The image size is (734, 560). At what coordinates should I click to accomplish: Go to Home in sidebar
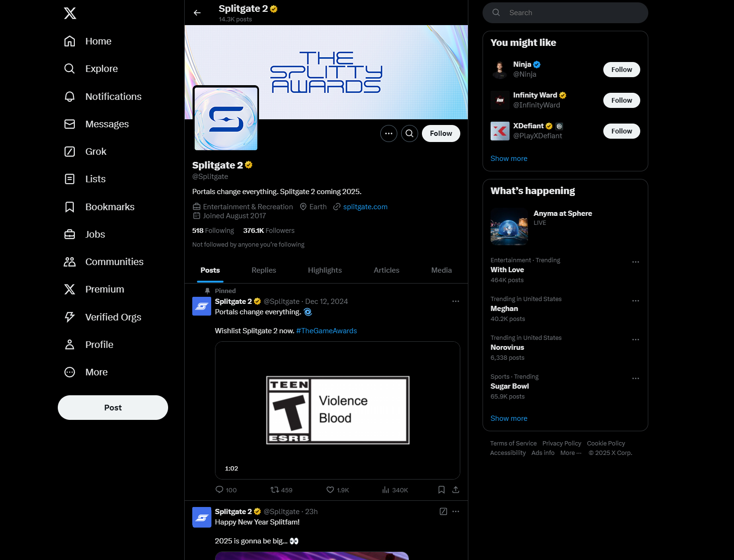(88, 41)
